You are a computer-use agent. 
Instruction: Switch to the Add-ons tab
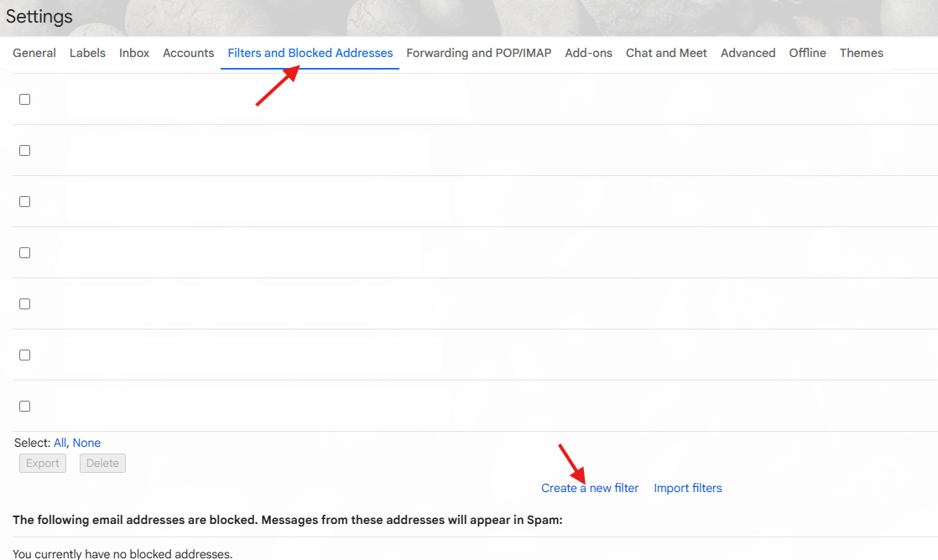pyautogui.click(x=589, y=53)
